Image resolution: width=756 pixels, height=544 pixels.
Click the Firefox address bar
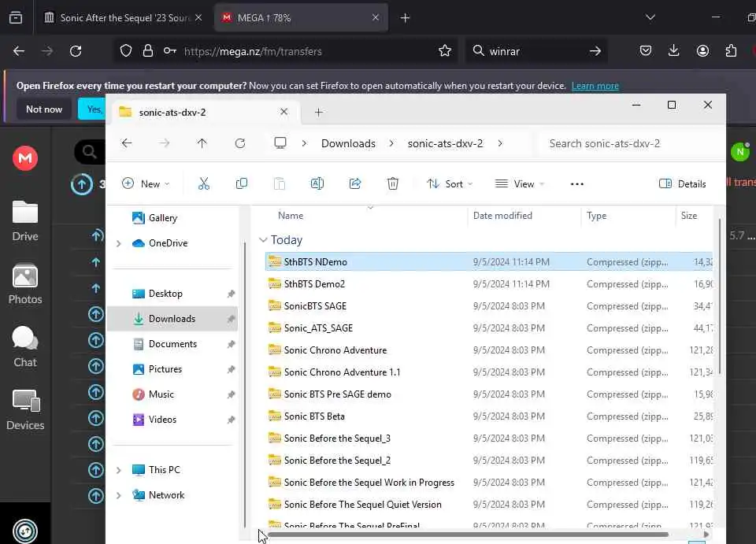(x=283, y=51)
